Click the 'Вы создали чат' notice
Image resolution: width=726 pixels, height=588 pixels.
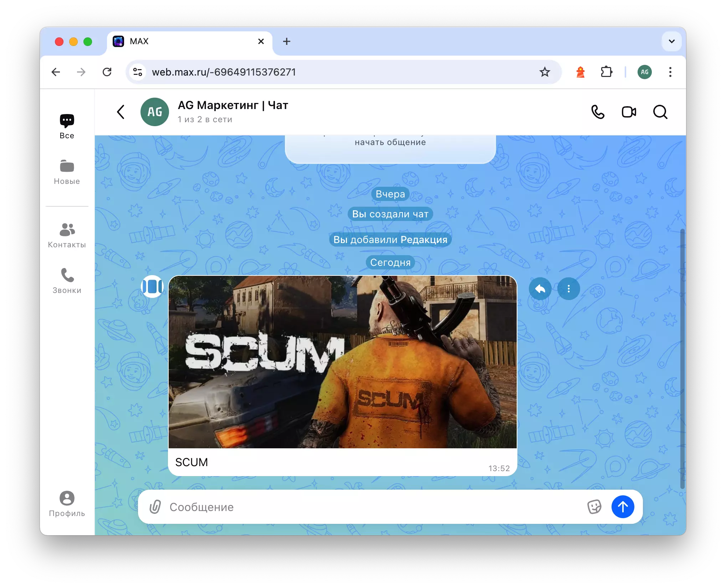(390, 214)
